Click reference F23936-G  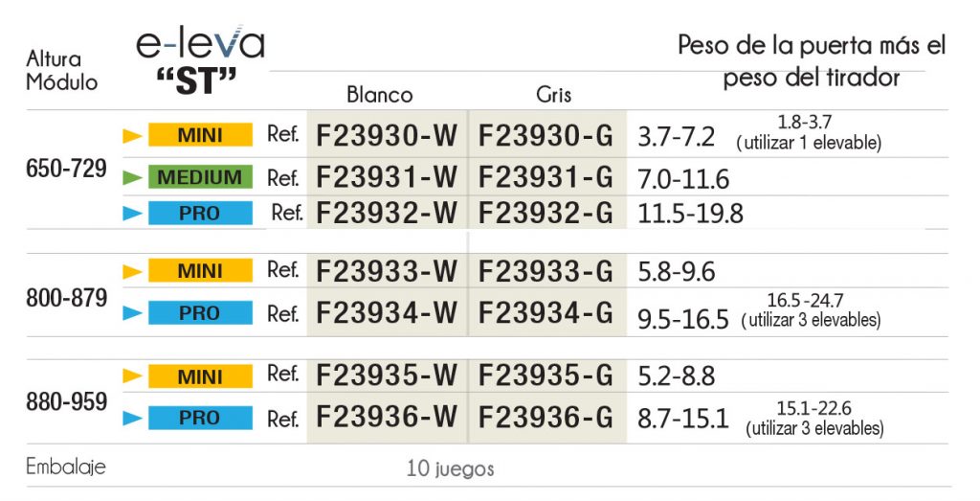546,418
